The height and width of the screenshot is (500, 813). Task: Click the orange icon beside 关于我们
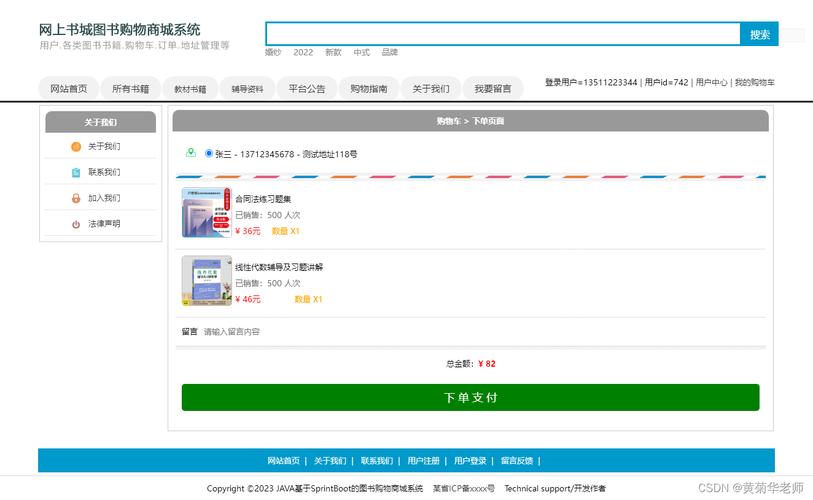[76, 147]
